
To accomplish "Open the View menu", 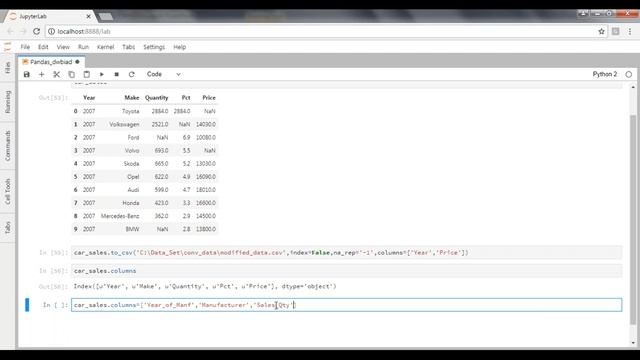I will point(63,47).
